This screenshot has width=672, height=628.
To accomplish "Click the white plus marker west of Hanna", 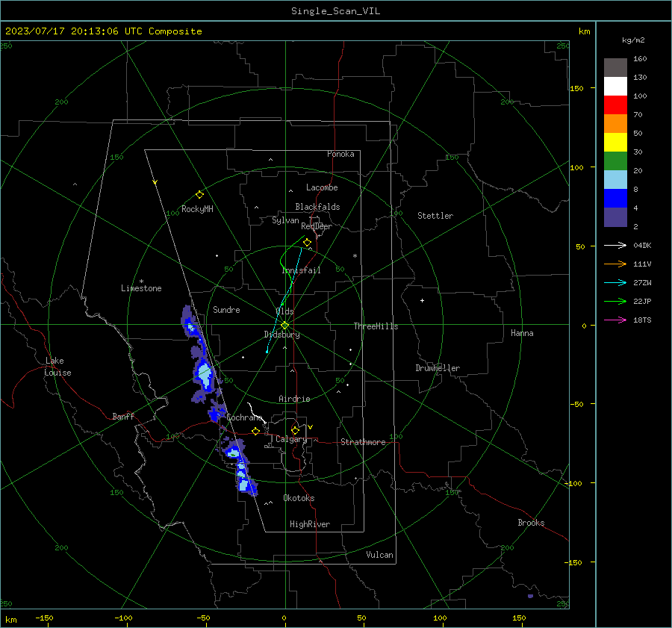I will tap(422, 300).
